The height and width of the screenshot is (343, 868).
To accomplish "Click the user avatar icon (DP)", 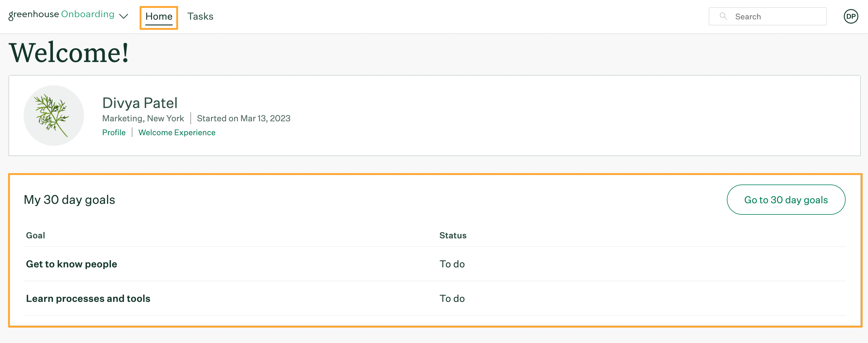I will 850,16.
